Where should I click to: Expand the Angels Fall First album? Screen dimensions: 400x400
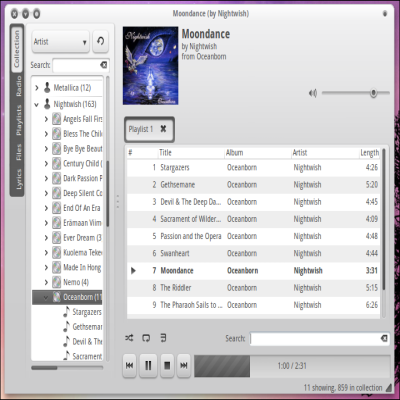46,119
